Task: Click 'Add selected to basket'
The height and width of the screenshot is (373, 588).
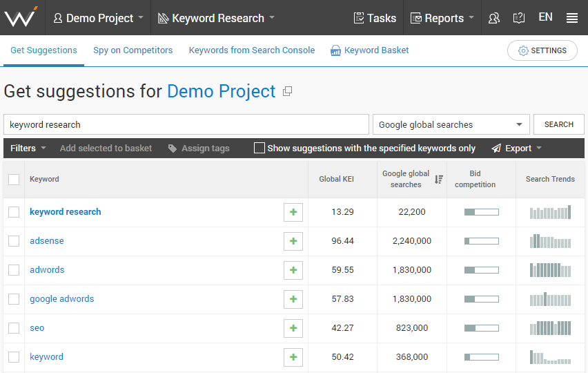Action: (x=106, y=149)
